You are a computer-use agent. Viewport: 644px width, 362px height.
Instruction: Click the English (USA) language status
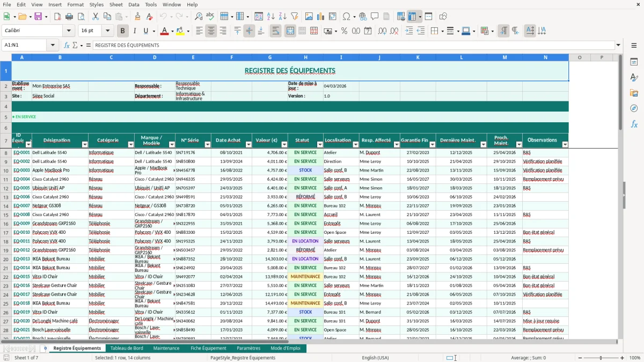click(376, 358)
